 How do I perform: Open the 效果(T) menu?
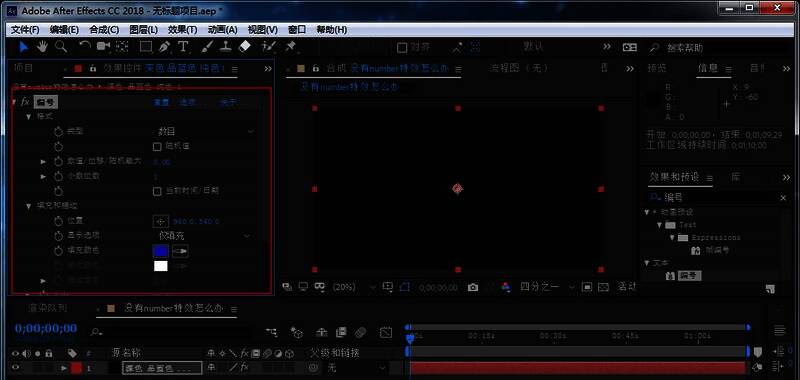pos(183,30)
